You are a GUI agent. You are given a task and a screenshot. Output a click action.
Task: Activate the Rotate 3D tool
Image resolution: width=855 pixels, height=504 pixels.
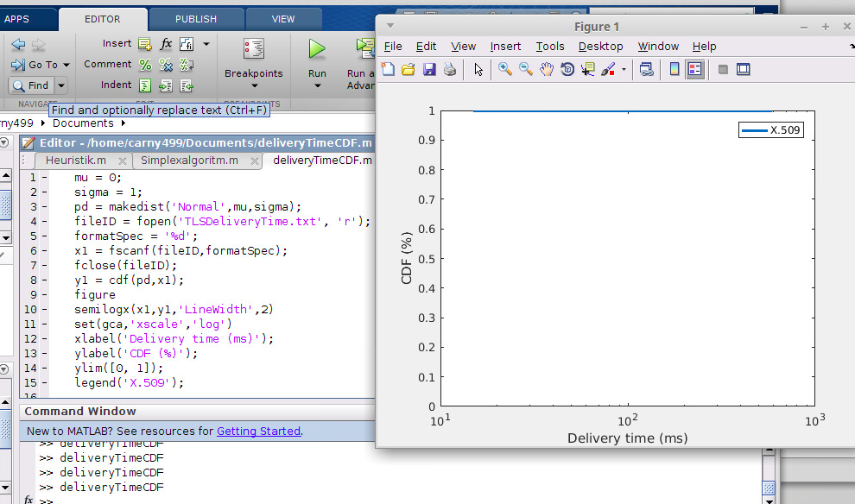(x=567, y=70)
